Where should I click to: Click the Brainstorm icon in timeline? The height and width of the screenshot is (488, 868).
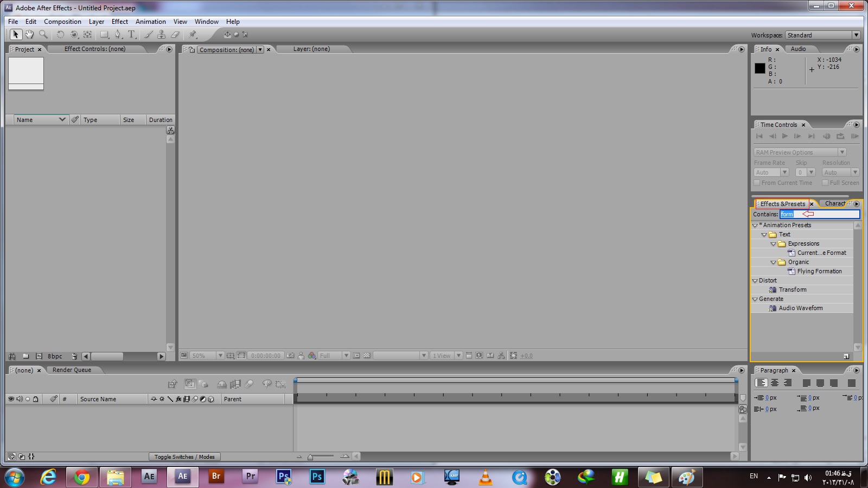(x=266, y=384)
